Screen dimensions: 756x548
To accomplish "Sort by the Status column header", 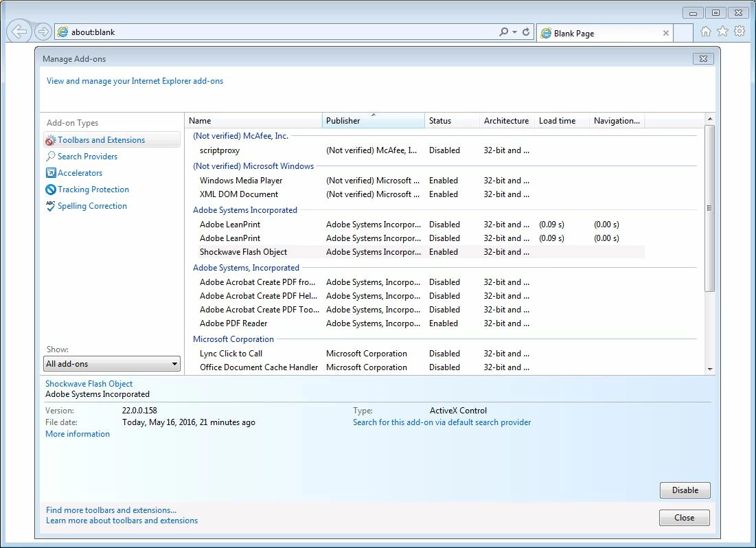I will pyautogui.click(x=453, y=121).
